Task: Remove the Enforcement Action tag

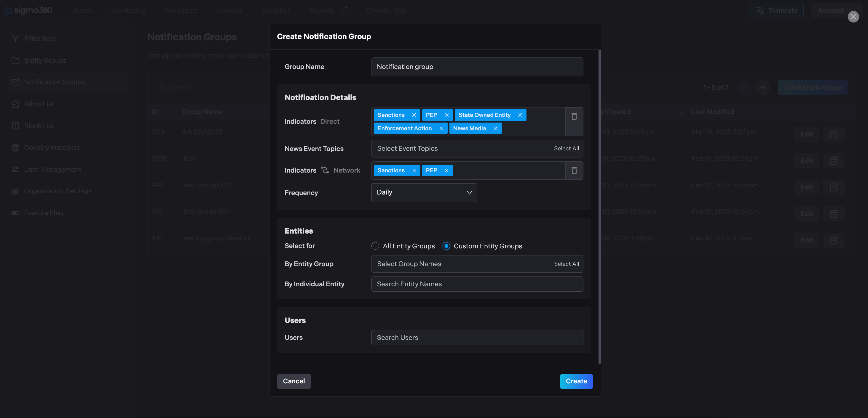Action: 441,128
